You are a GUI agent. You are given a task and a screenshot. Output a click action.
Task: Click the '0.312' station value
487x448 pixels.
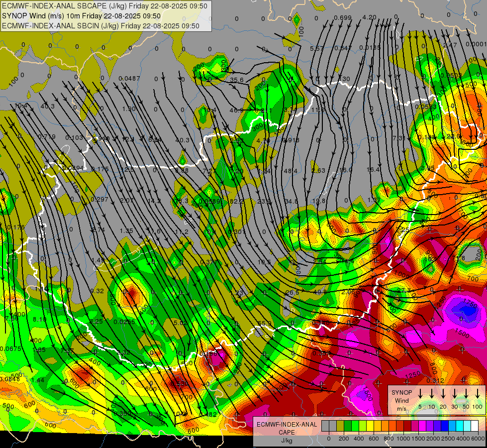(x=435, y=380)
